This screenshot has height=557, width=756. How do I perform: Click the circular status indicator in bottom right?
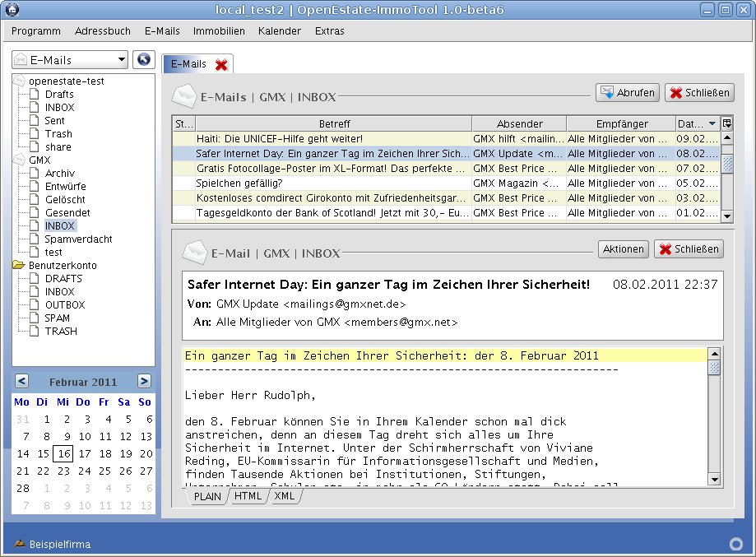click(736, 544)
